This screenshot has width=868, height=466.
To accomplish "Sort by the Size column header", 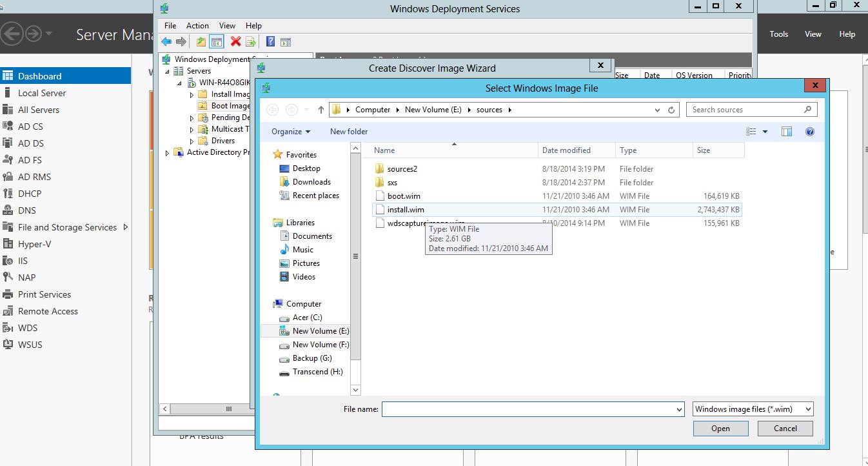I will 718,150.
